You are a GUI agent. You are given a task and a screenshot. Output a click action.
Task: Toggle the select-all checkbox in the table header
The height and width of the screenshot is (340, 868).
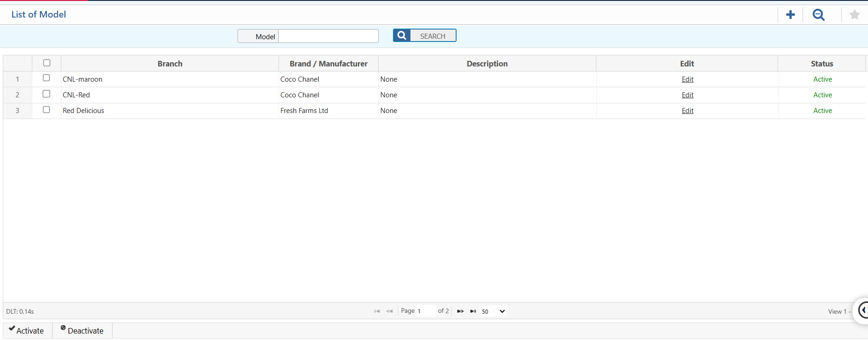(47, 63)
